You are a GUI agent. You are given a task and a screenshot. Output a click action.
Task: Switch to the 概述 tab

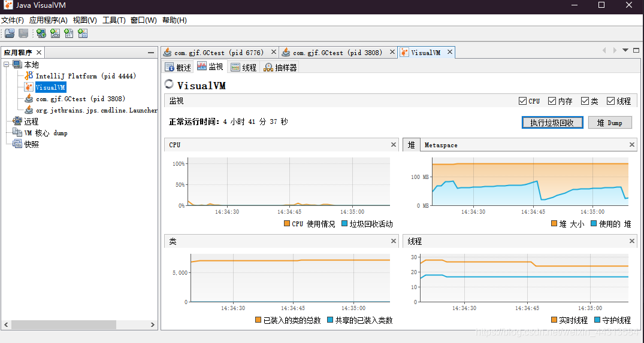[178, 67]
